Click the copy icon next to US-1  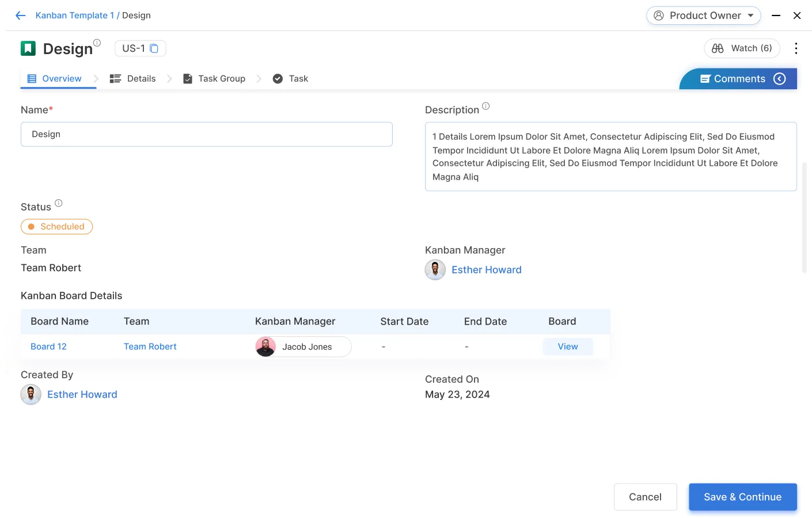[x=153, y=48]
